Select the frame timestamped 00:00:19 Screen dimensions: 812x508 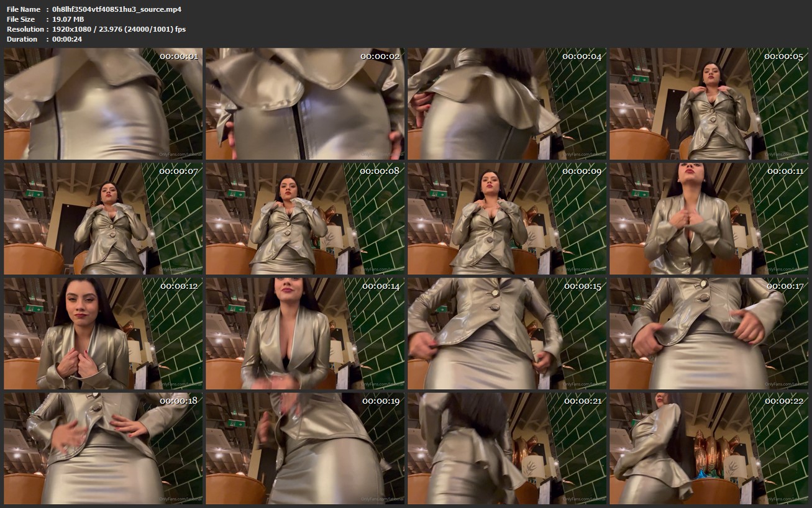point(304,448)
